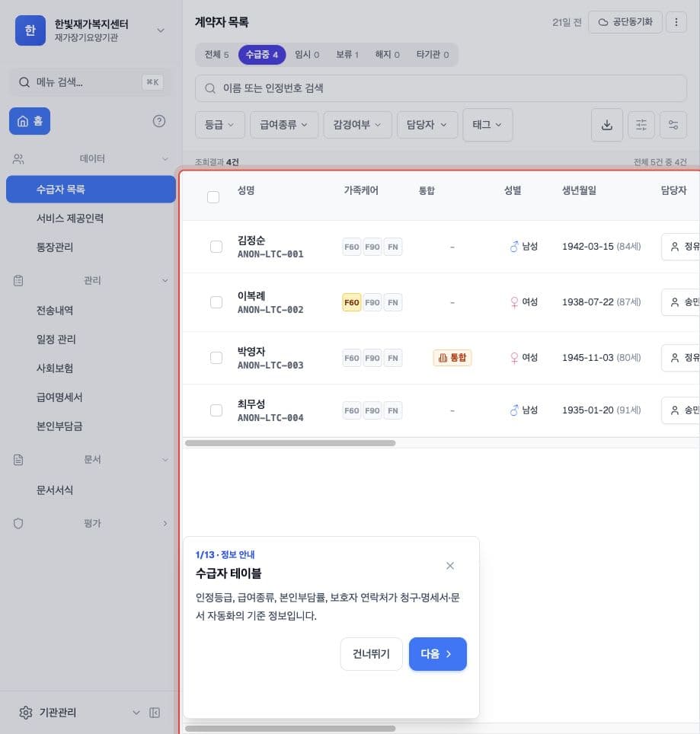Click the 담당자 person button for 김정순
Image resolution: width=700 pixels, height=734 pixels.
click(x=681, y=247)
